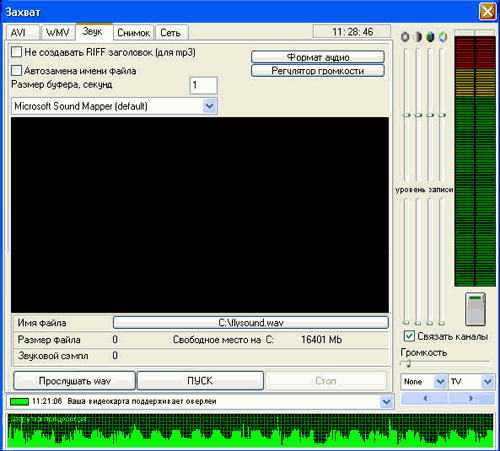Click the Громкость horizontal volume slider

(446, 363)
